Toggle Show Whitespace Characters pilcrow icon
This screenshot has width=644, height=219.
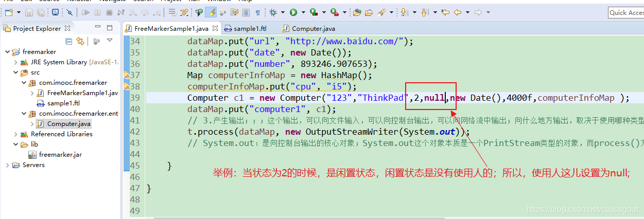tap(257, 13)
